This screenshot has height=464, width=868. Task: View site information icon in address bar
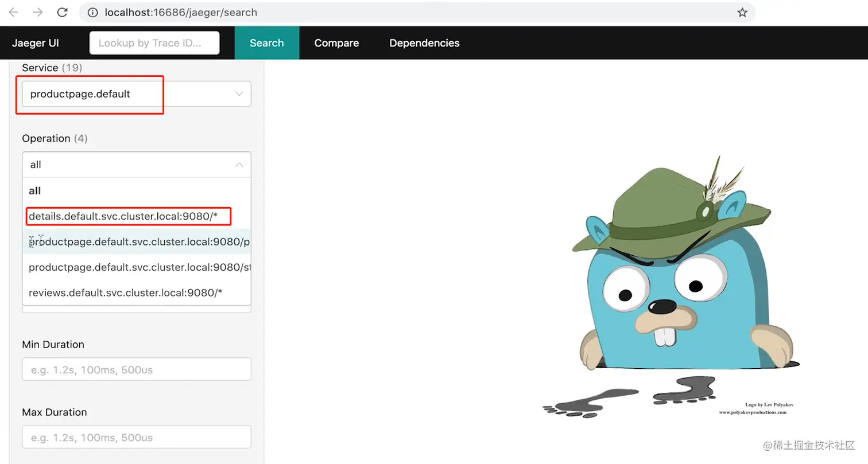pos(93,12)
